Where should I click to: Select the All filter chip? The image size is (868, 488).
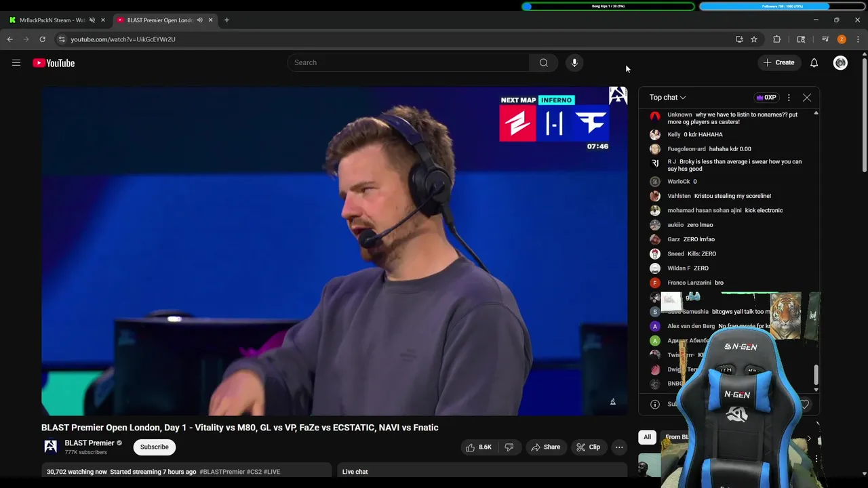click(648, 437)
